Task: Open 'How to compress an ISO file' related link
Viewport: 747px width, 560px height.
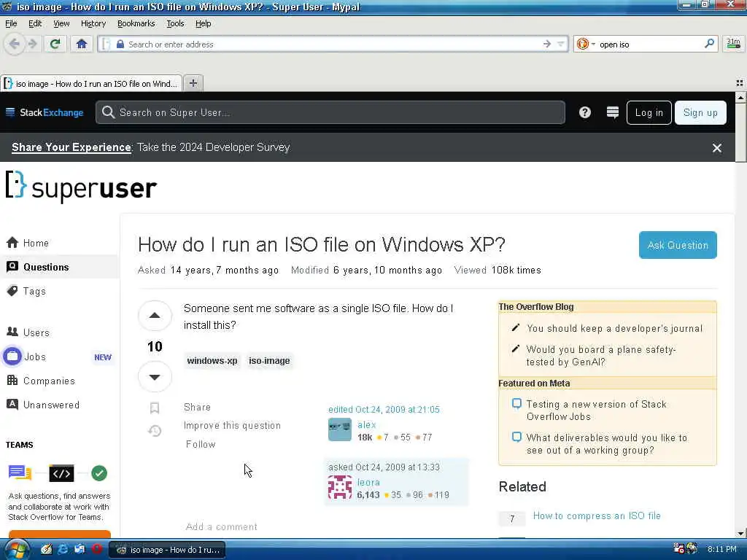Action: (597, 516)
